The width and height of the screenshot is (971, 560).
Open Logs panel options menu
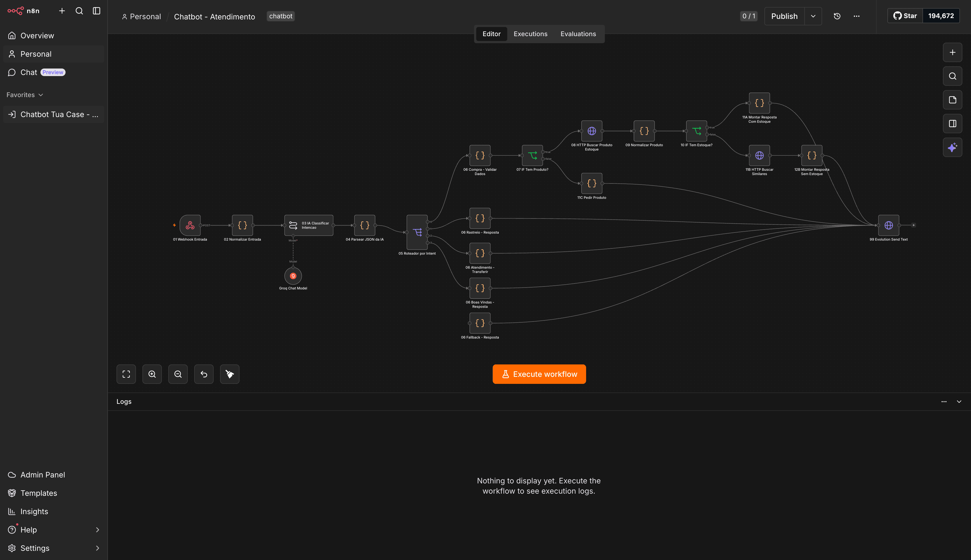(944, 402)
